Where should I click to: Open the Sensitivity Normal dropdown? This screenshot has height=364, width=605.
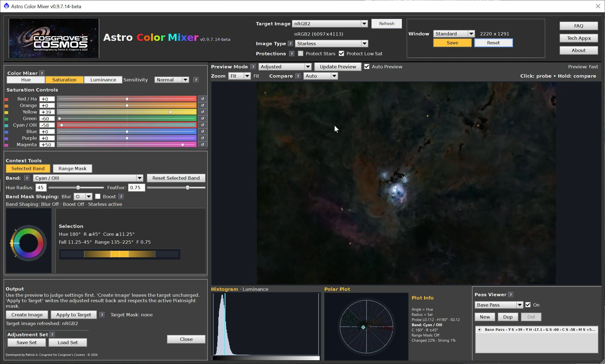[172, 80]
